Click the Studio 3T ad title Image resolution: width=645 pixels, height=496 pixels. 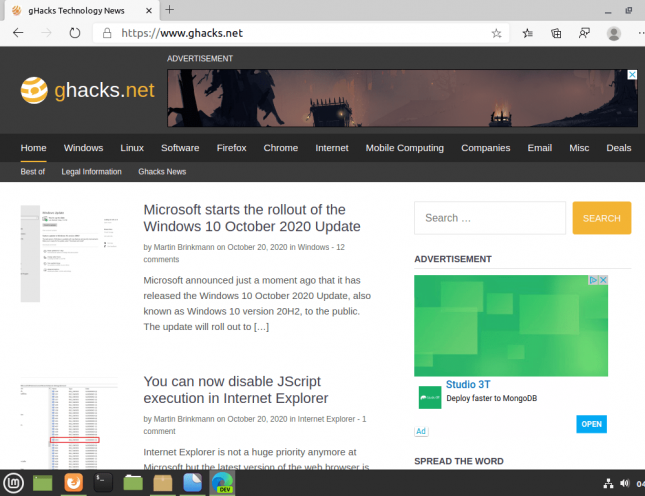468,384
